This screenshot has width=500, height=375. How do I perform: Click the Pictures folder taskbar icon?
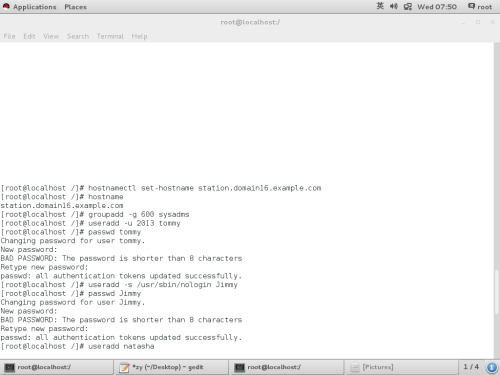click(x=355, y=367)
